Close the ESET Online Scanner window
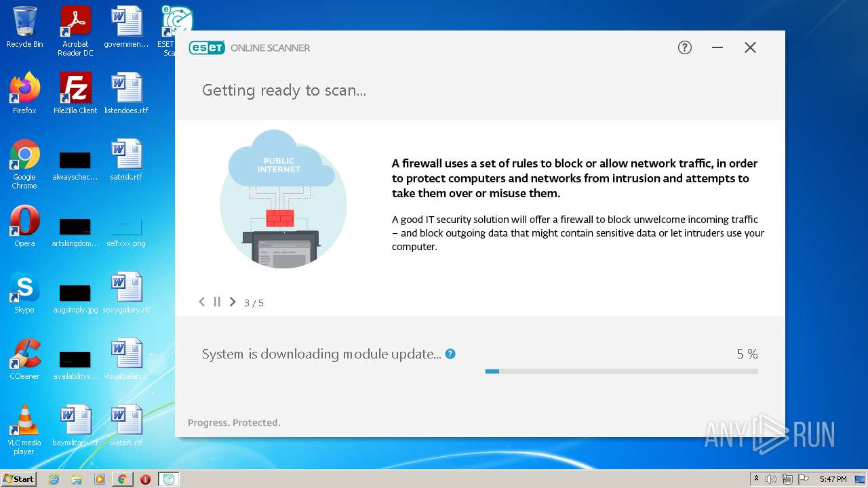 coord(750,47)
